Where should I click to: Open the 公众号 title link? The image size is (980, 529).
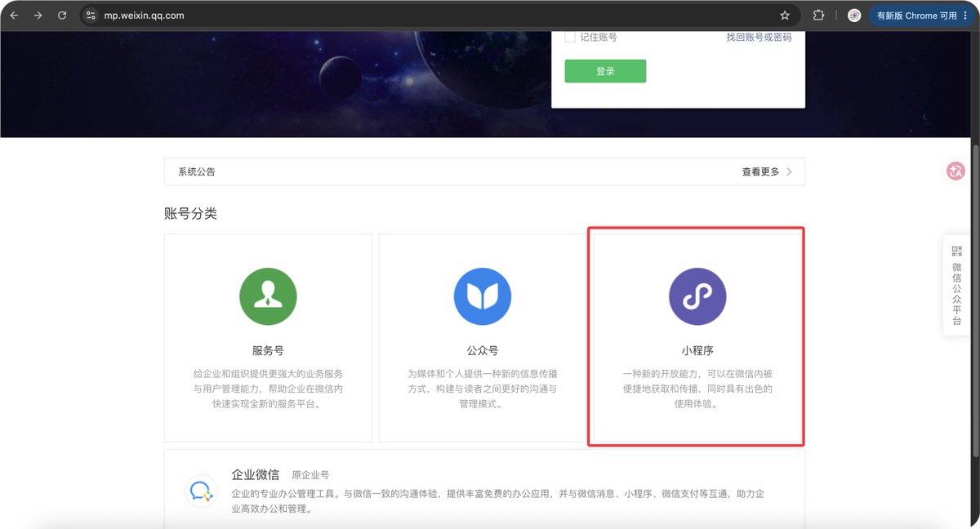(483, 350)
